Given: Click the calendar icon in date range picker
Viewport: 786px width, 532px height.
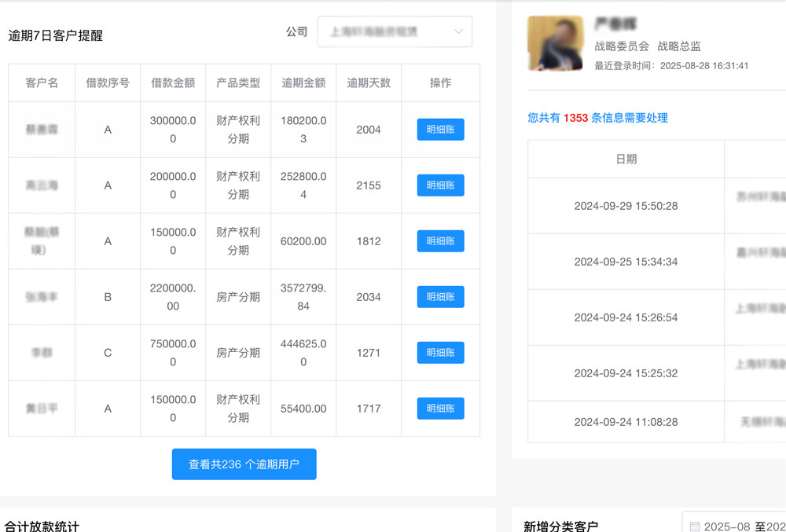Looking at the screenshot, I should click(695, 526).
